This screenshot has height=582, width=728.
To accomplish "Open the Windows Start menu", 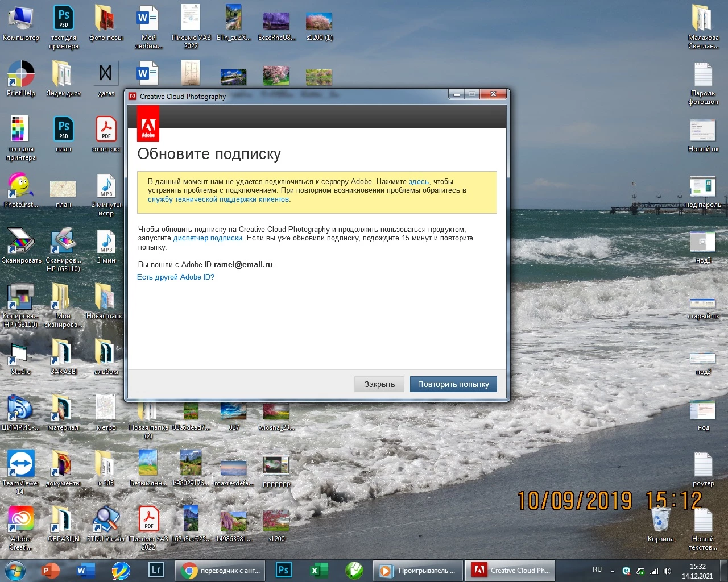I will click(x=15, y=570).
